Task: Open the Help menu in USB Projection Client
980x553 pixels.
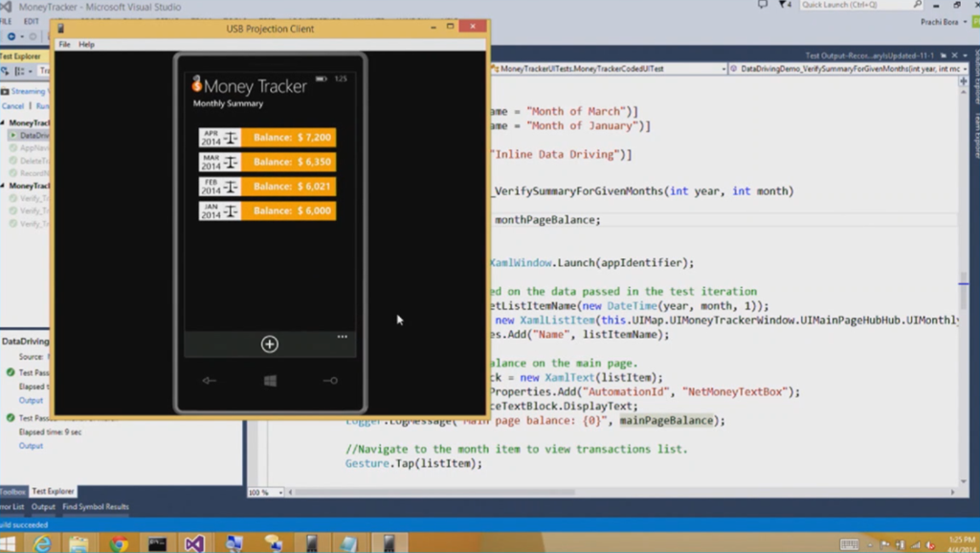Action: pos(86,44)
